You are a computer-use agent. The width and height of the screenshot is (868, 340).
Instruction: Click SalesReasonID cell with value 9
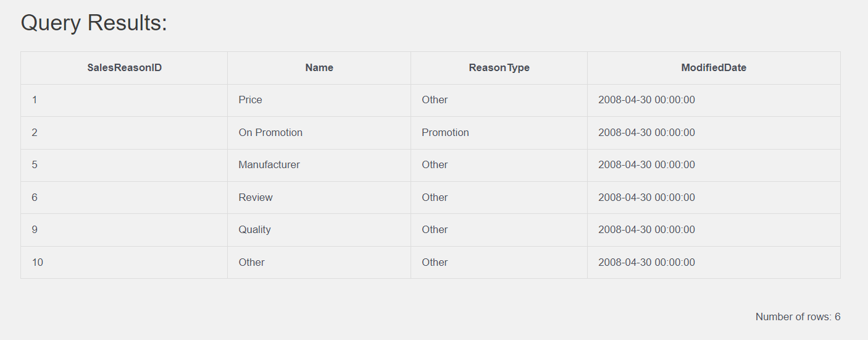click(x=124, y=230)
